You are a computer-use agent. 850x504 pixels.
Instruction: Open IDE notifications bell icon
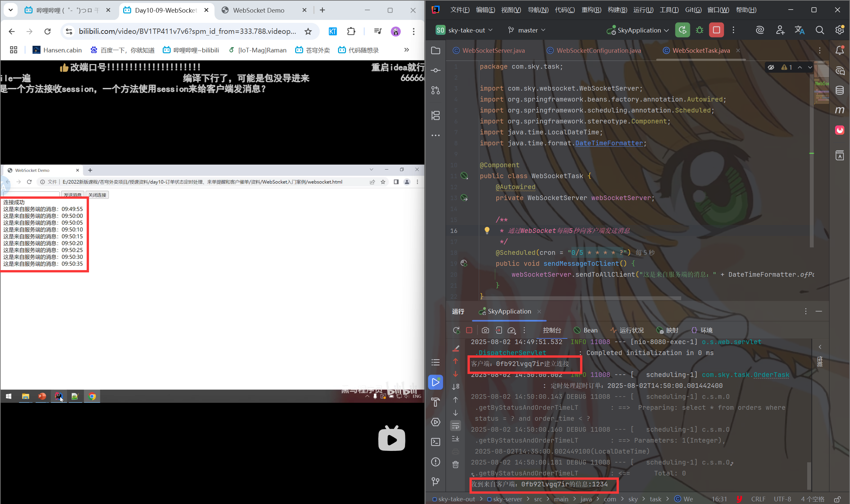click(x=839, y=51)
